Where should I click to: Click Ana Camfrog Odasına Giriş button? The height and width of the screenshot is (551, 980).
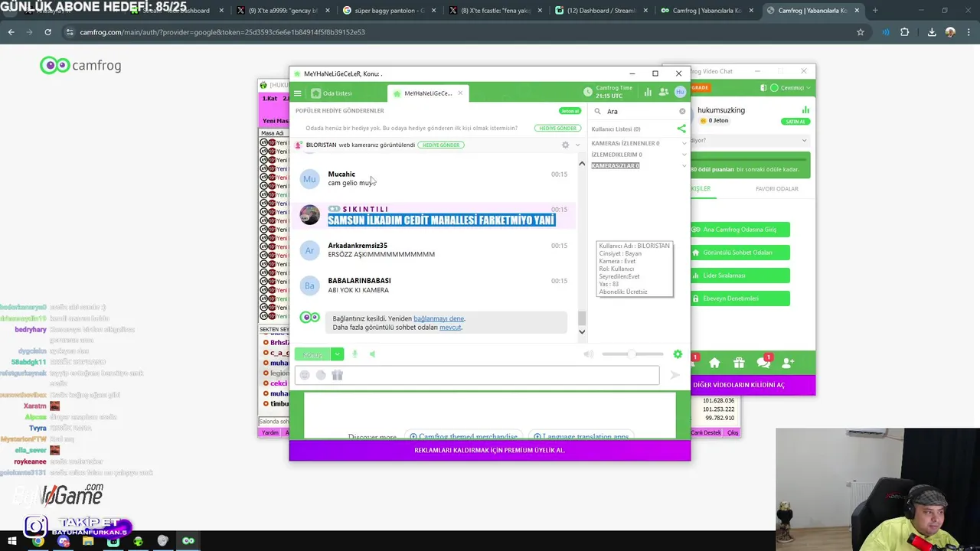(x=739, y=230)
